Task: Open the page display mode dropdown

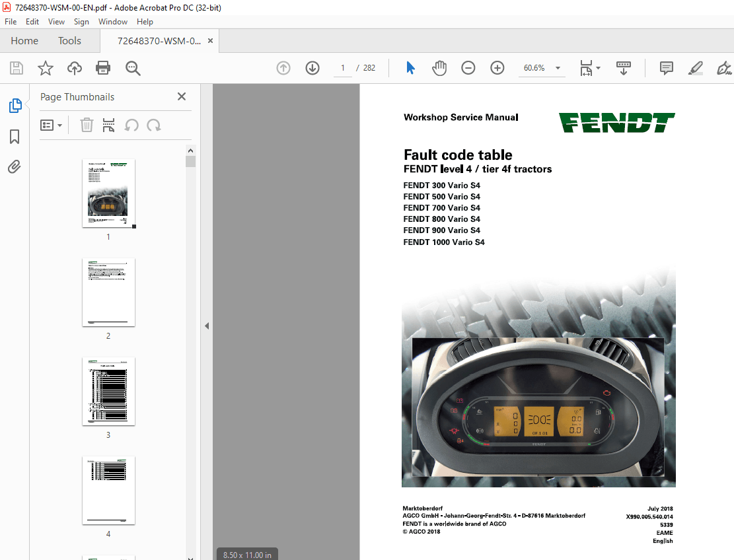Action: (589, 67)
